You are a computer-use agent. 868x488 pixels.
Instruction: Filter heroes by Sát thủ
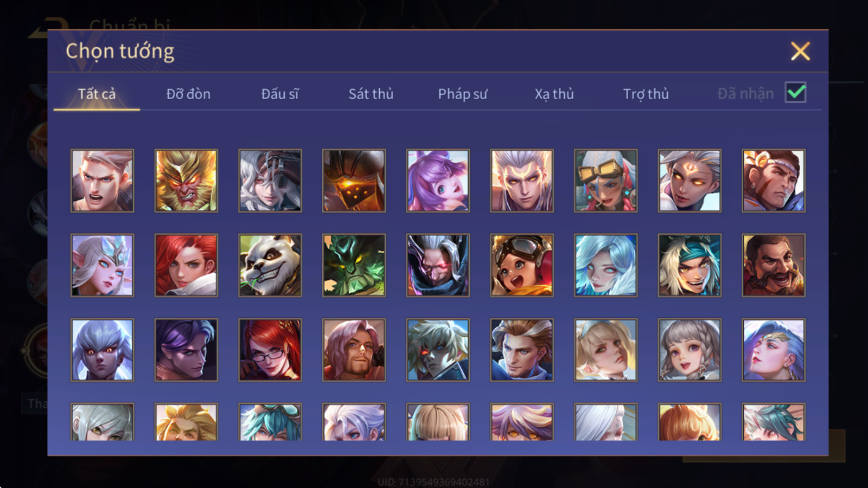(x=371, y=94)
